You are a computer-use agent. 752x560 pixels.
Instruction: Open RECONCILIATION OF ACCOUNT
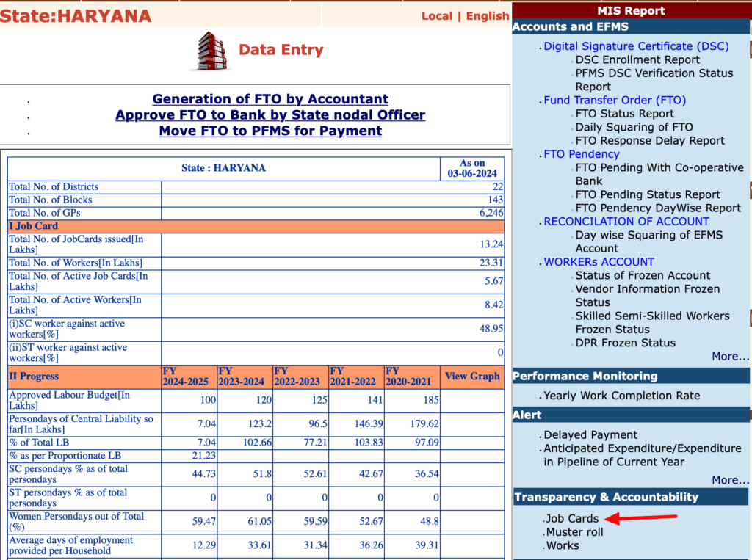tap(626, 221)
